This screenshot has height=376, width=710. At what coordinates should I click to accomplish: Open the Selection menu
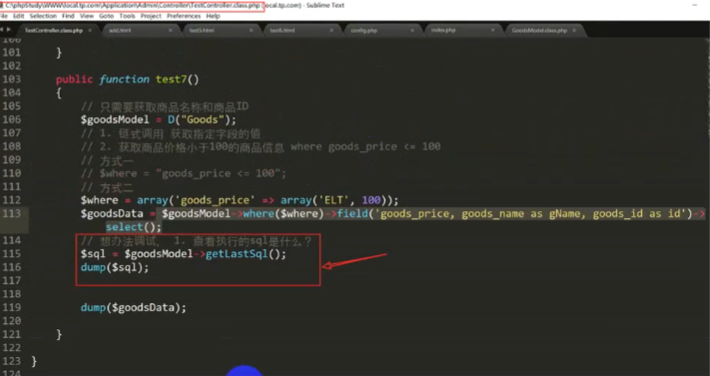pyautogui.click(x=43, y=16)
